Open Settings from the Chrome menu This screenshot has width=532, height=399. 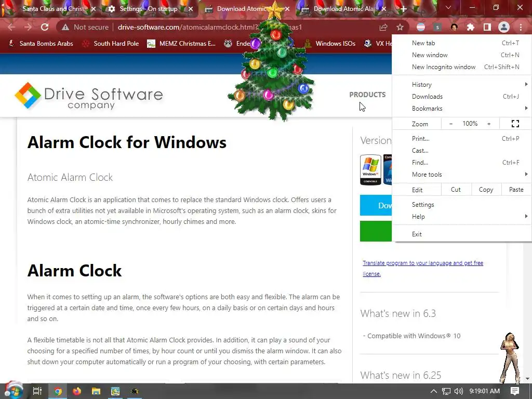[462, 205]
